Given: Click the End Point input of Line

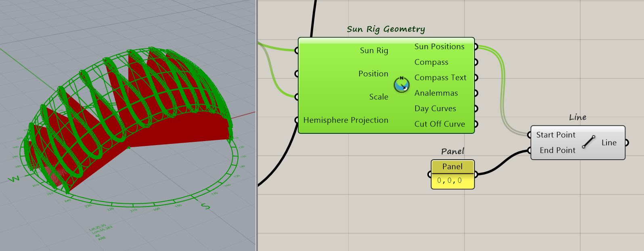Looking at the screenshot, I should coord(558,150).
